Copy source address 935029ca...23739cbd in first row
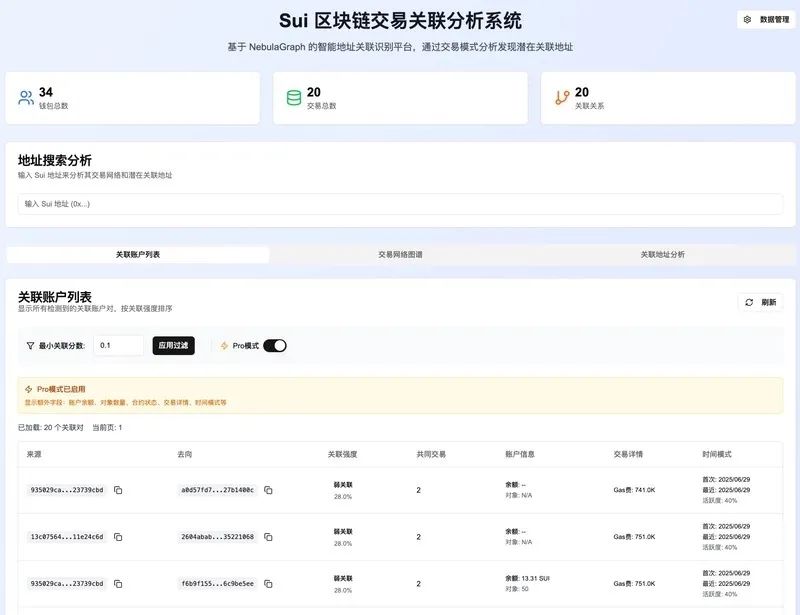800x615 pixels. 118,490
